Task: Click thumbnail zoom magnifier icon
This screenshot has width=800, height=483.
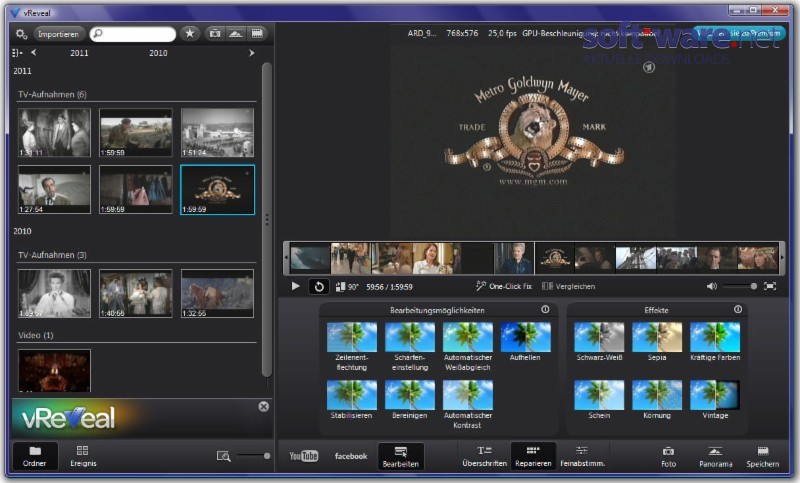Action: click(223, 456)
